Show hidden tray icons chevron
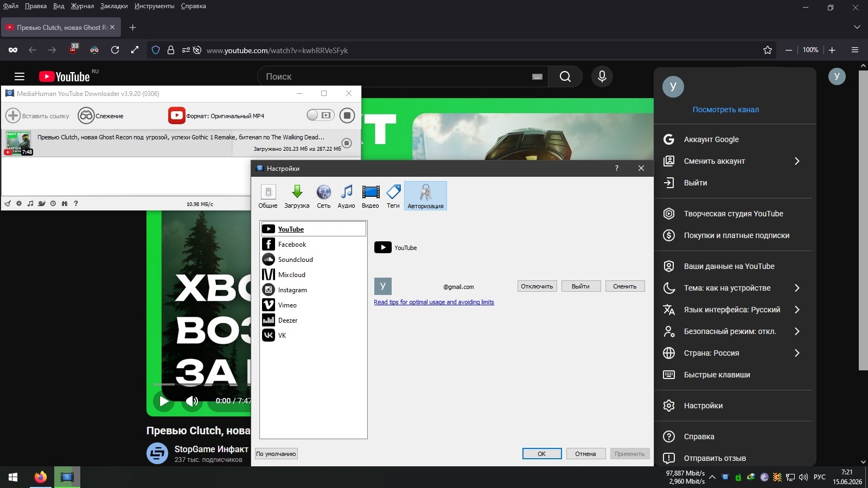 pos(712,477)
